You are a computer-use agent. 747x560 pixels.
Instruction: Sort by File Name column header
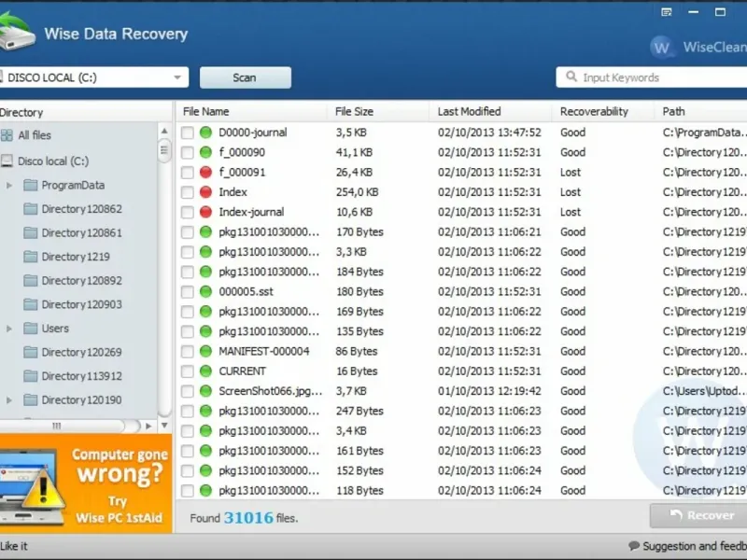click(251, 111)
